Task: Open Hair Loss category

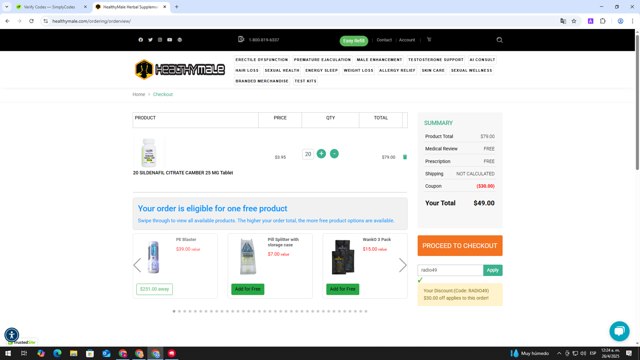Action: 247,70
